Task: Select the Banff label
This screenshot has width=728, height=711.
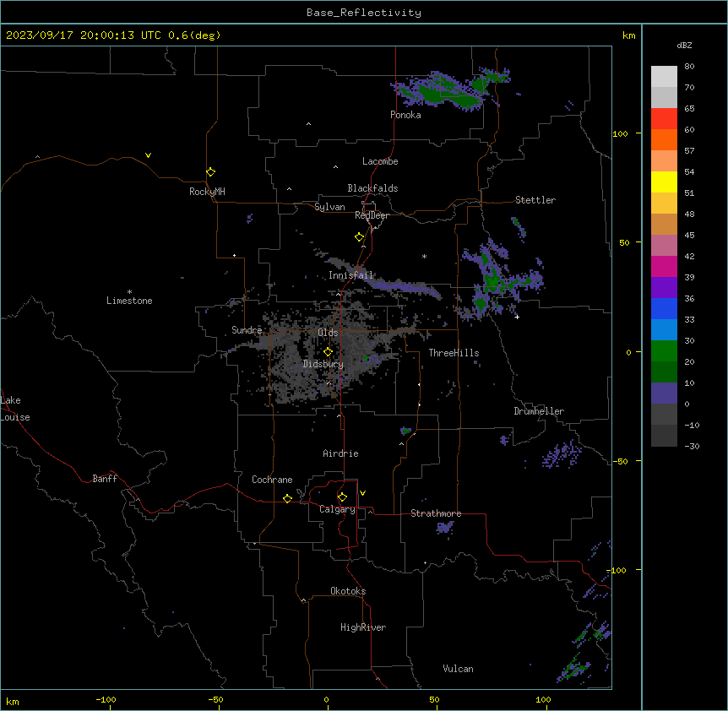Action: [x=105, y=479]
